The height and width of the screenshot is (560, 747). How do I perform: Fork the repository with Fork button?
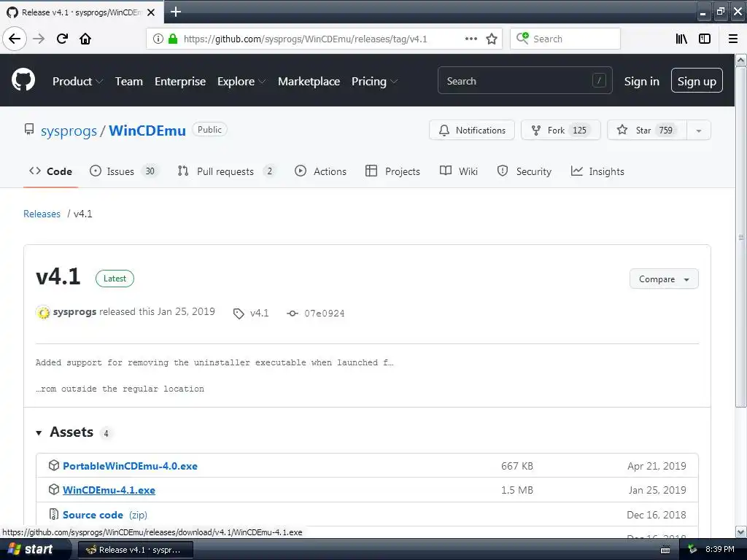[x=561, y=131]
